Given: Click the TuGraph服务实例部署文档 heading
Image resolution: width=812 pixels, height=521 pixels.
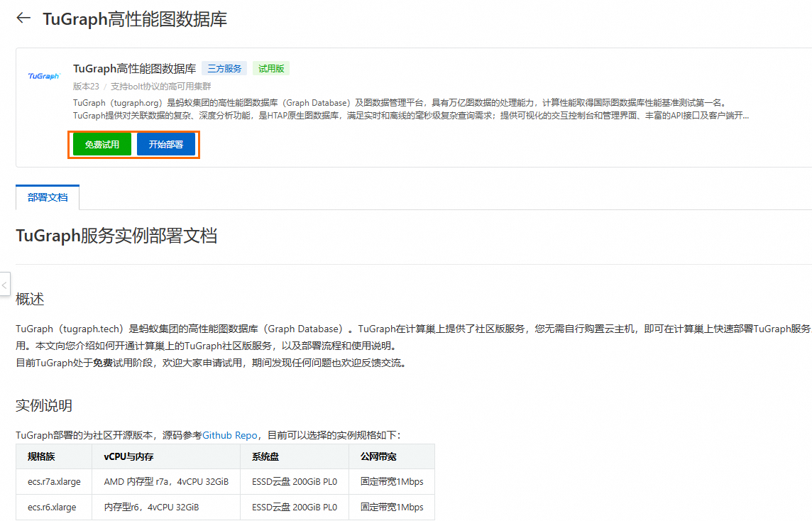Looking at the screenshot, I should (x=116, y=236).
